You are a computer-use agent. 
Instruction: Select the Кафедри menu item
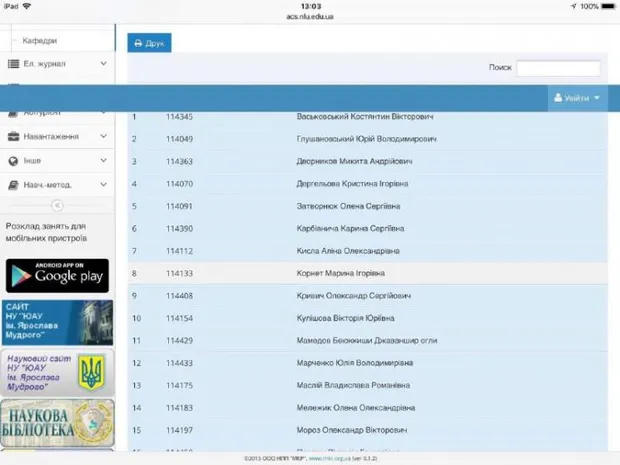40,41
